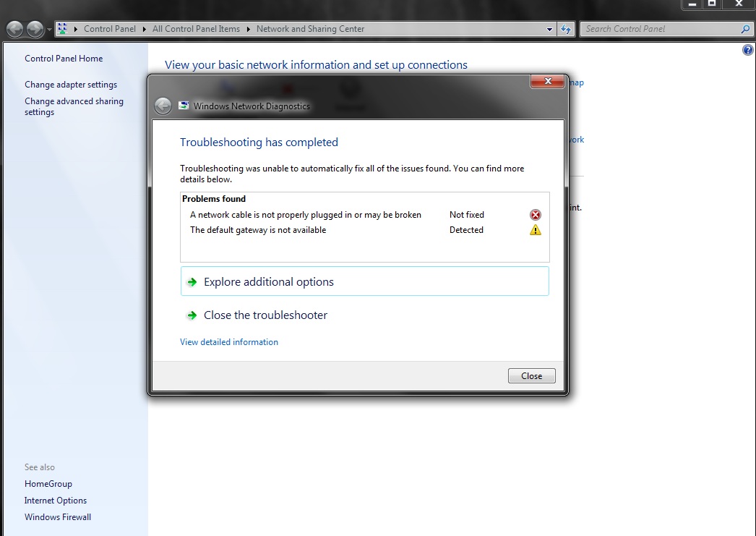Open Internet Options under See also
This screenshot has width=756, height=536.
click(x=56, y=501)
